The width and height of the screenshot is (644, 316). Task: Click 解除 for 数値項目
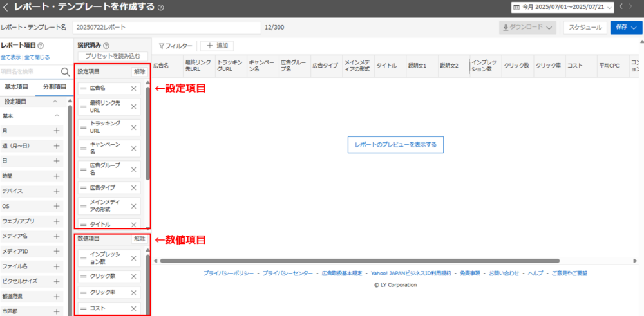[x=140, y=238]
